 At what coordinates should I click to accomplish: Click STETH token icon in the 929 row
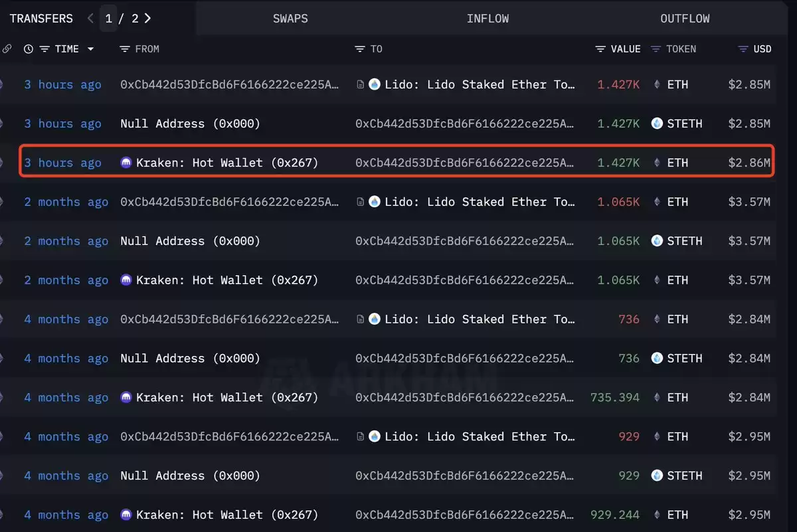click(657, 476)
